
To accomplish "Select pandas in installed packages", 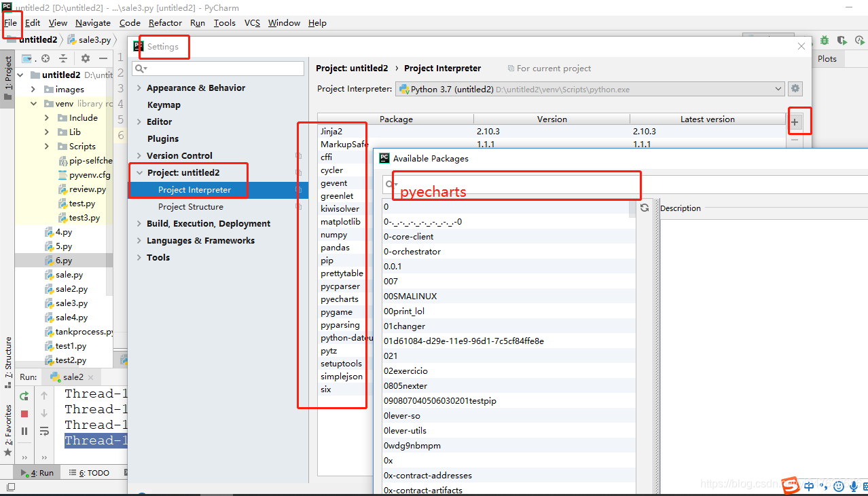I will (x=336, y=248).
